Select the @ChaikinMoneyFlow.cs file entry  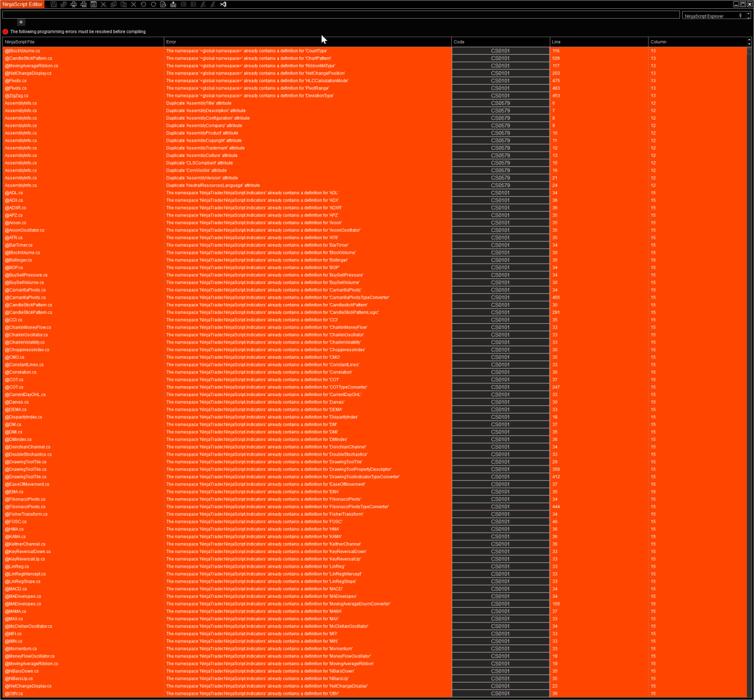pos(28,327)
